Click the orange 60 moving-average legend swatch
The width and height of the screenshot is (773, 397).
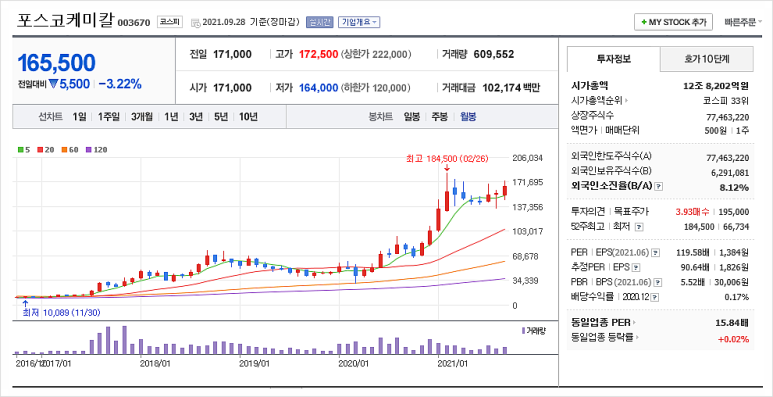pos(64,149)
